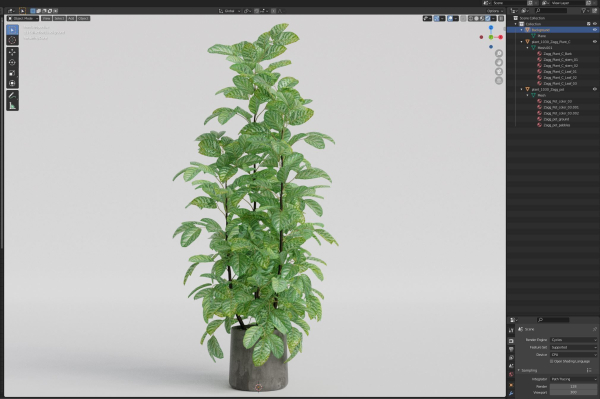
Task: Click the pan view hand gizmo
Action: pyautogui.click(x=499, y=62)
